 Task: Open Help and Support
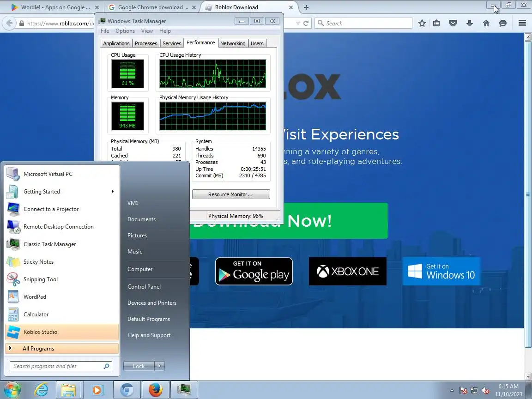(149, 335)
